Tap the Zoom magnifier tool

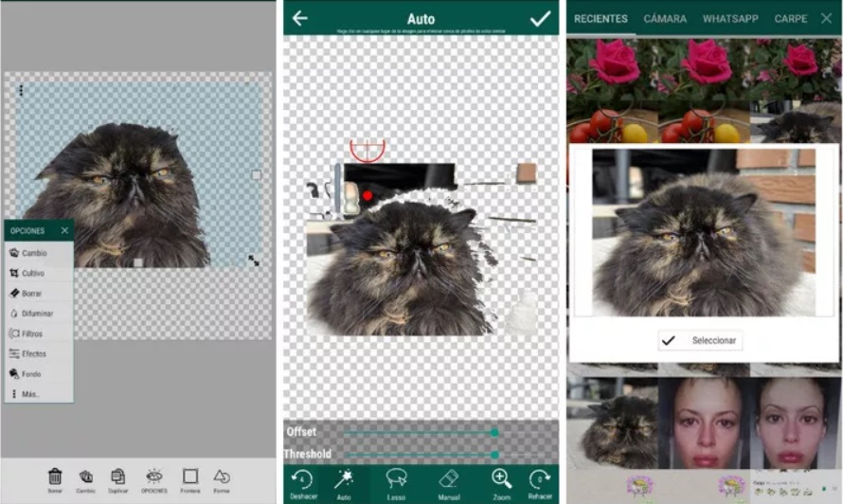click(x=501, y=482)
